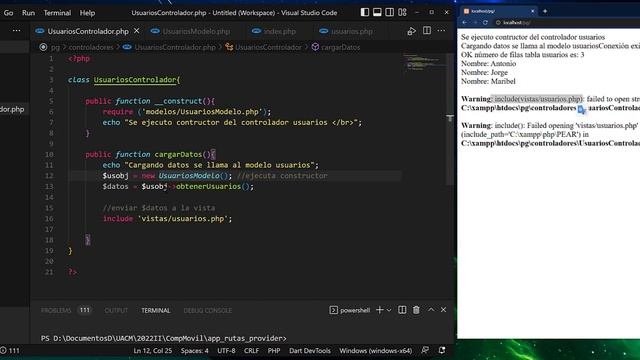Split the terminal panel
The image size is (640, 360).
(x=402, y=310)
